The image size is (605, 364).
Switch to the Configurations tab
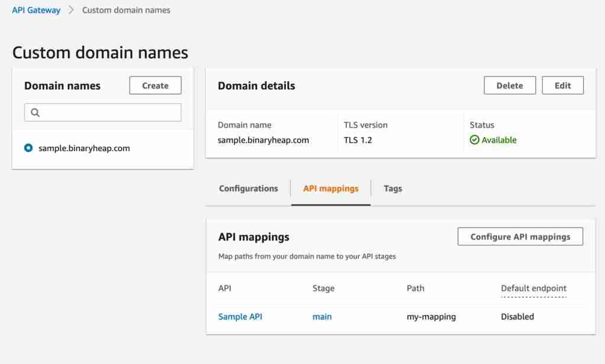248,188
